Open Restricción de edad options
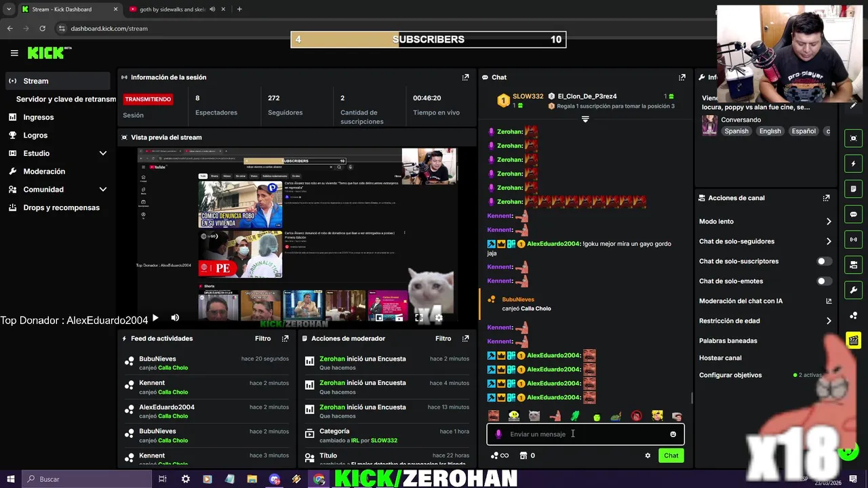This screenshot has width=868, height=488. 829,321
